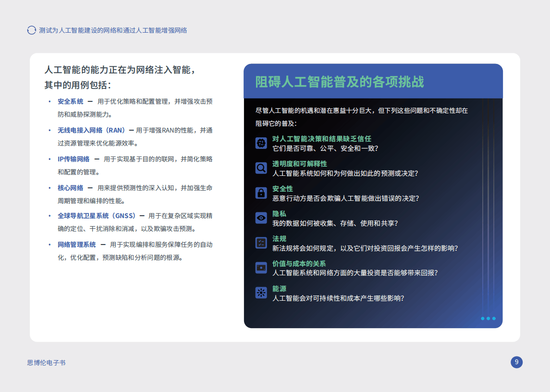Click the bullet term IP传输网络
The height and width of the screenshot is (392, 550).
coord(73,159)
